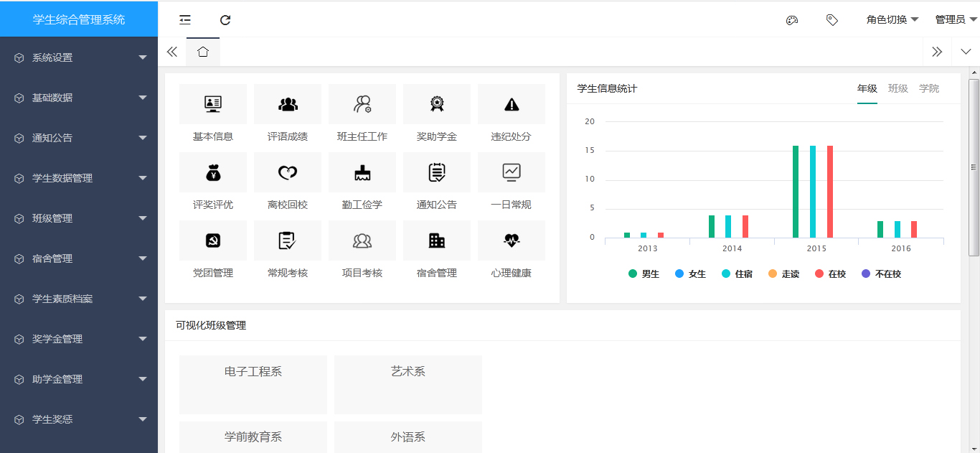980x453 pixels.
Task: Open the 基本信息 (Basic Info) module icon
Action: [212, 104]
